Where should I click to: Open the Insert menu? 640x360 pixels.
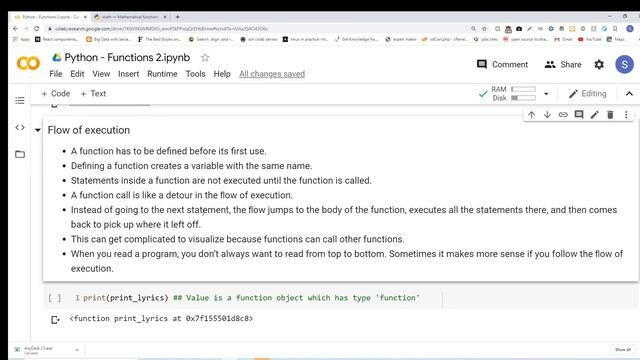(x=129, y=74)
